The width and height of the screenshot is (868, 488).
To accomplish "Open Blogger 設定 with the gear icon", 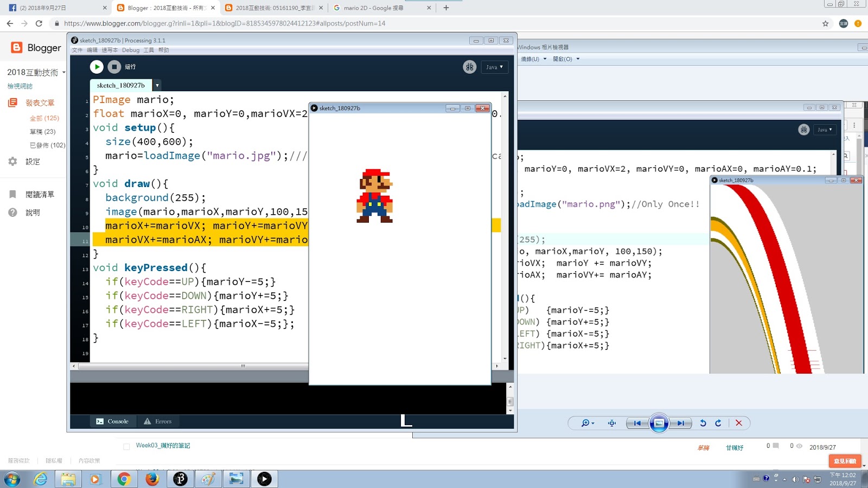I will pos(12,162).
